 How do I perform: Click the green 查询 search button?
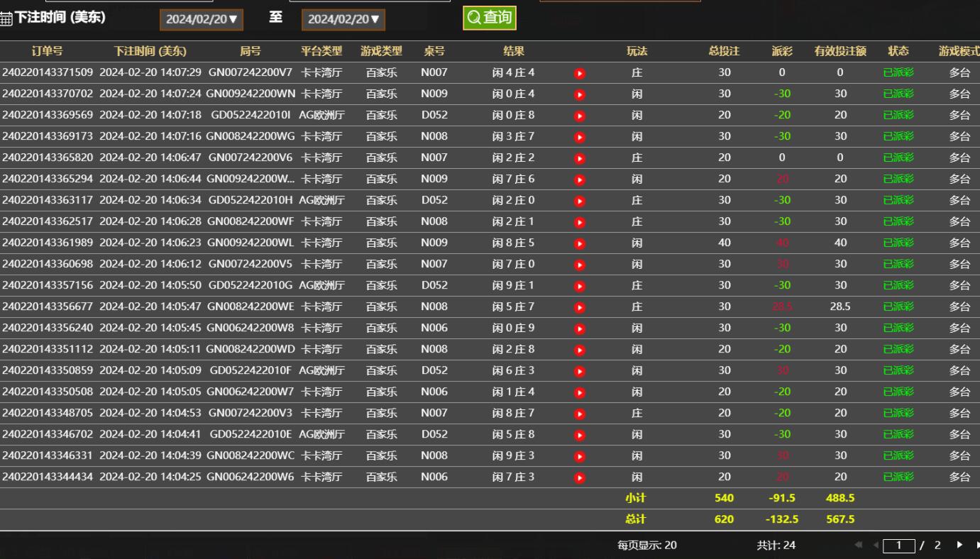pyautogui.click(x=490, y=18)
